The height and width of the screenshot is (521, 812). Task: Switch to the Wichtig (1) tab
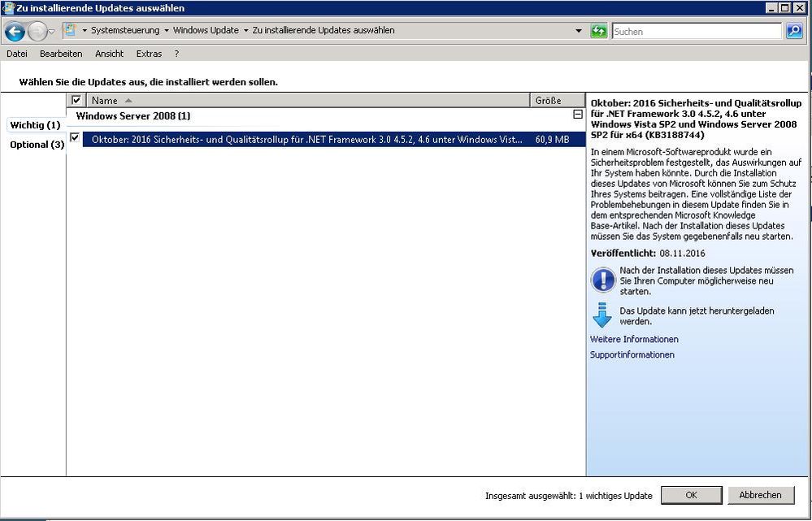35,125
